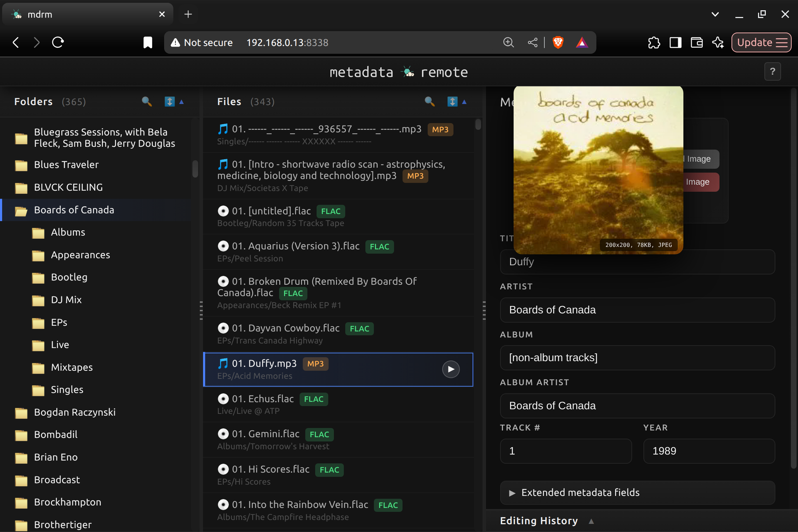Viewport: 798px width, 532px height.
Task: Select file 01. Hi Scores.flac
Action: click(x=338, y=475)
